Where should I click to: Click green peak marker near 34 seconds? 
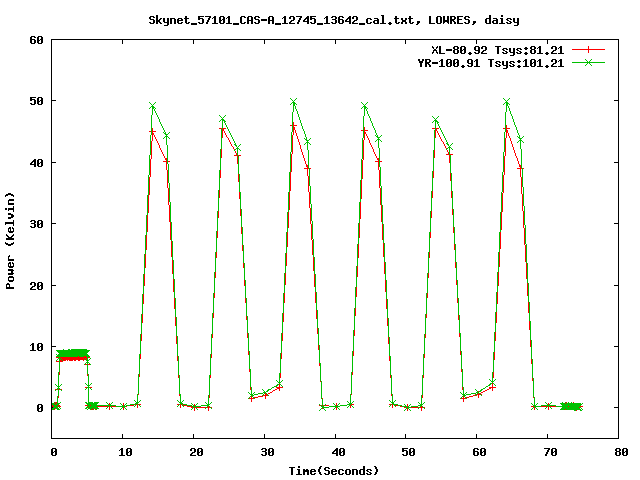[293, 102]
